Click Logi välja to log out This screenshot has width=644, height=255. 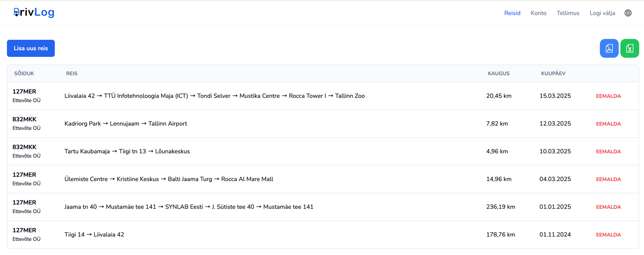[x=602, y=13]
